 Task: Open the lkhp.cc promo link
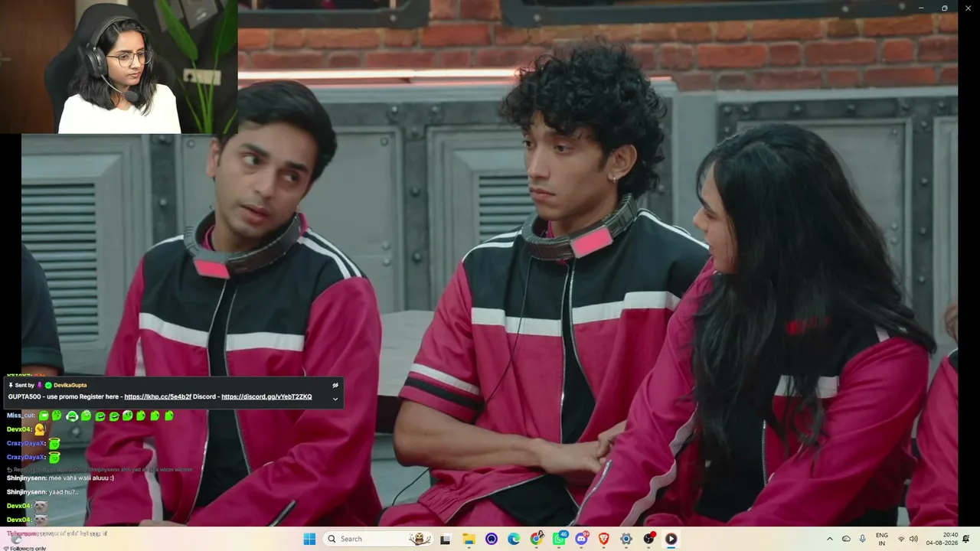(158, 397)
